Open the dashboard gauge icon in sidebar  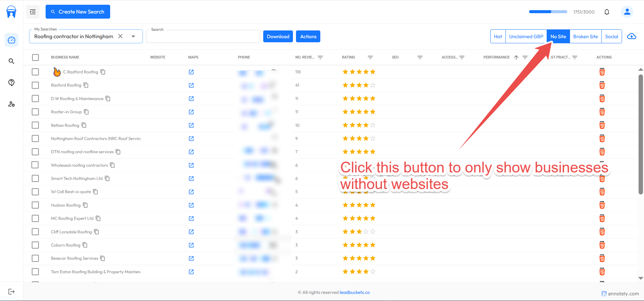click(x=11, y=40)
